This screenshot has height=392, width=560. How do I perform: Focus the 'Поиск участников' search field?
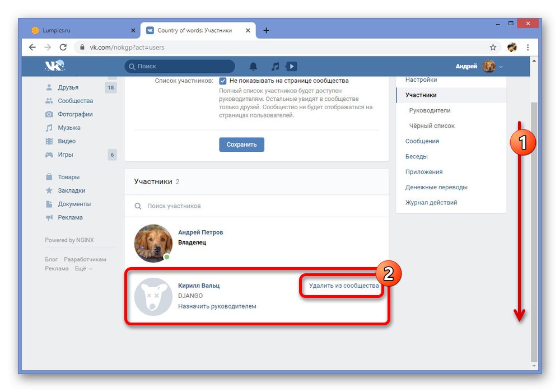click(256, 206)
